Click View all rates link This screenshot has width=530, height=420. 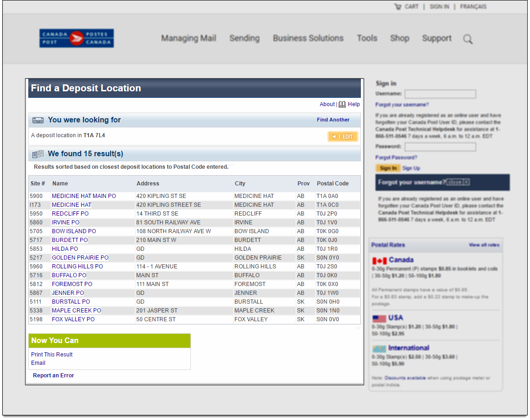click(x=484, y=245)
